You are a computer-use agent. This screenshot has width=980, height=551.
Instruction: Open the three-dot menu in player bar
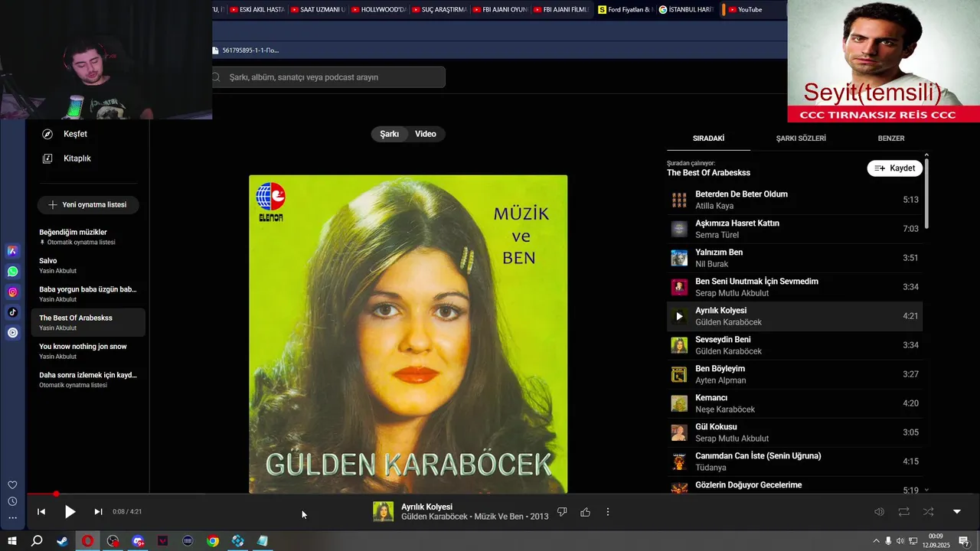pyautogui.click(x=608, y=512)
